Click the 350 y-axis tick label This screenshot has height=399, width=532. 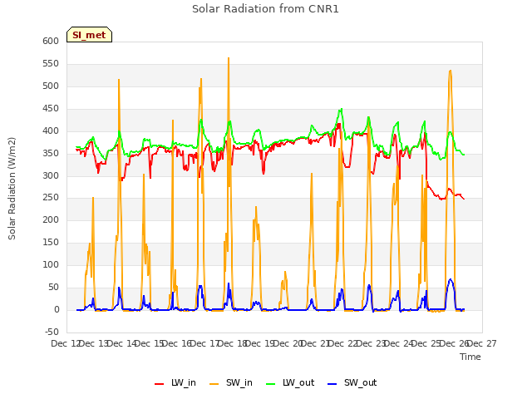[51, 153]
